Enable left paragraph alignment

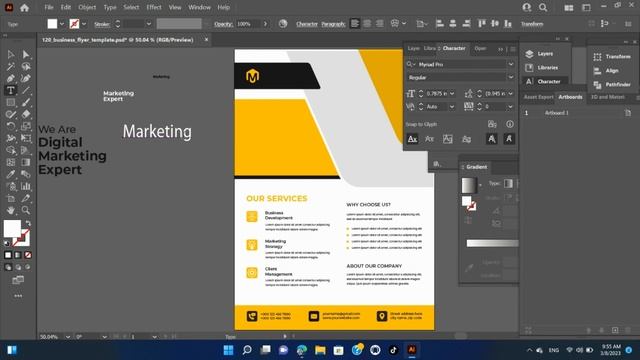(355, 24)
